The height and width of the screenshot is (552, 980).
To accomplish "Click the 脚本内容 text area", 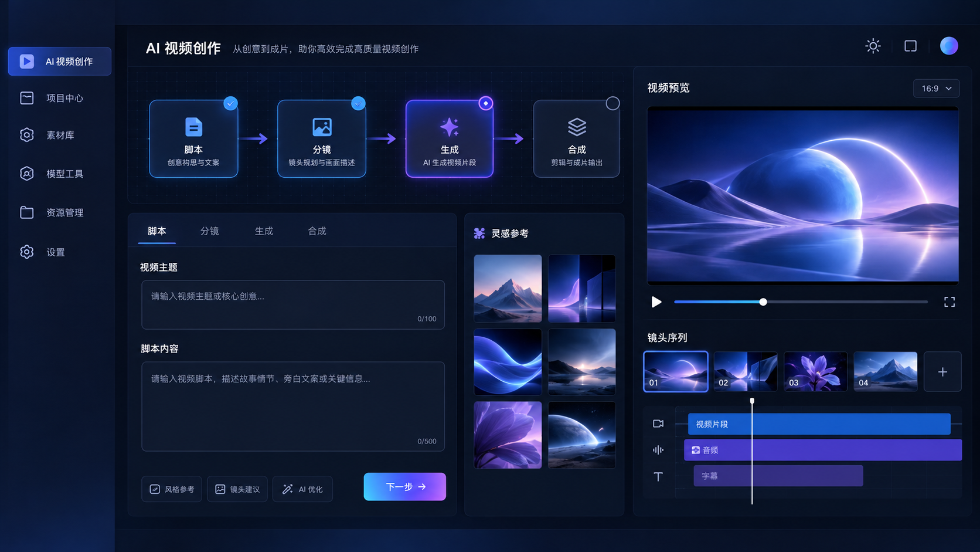I will tap(293, 407).
